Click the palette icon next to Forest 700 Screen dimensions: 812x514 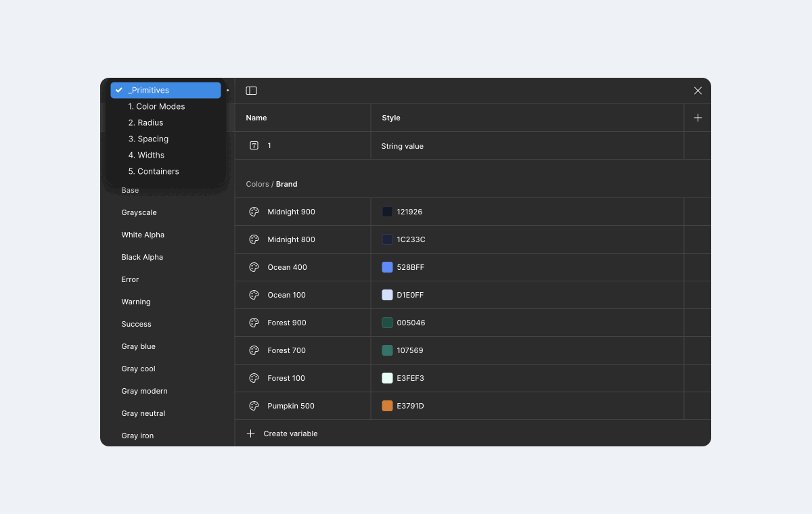click(254, 350)
